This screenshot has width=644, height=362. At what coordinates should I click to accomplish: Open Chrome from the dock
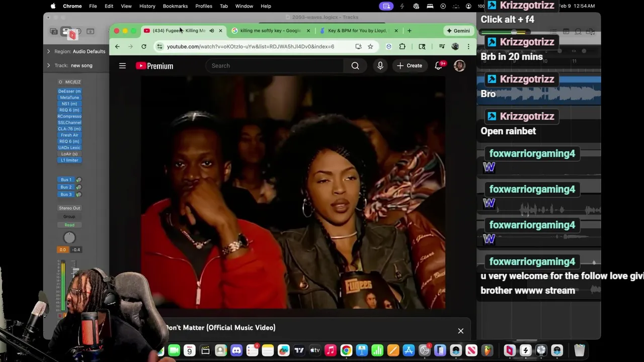click(x=346, y=350)
